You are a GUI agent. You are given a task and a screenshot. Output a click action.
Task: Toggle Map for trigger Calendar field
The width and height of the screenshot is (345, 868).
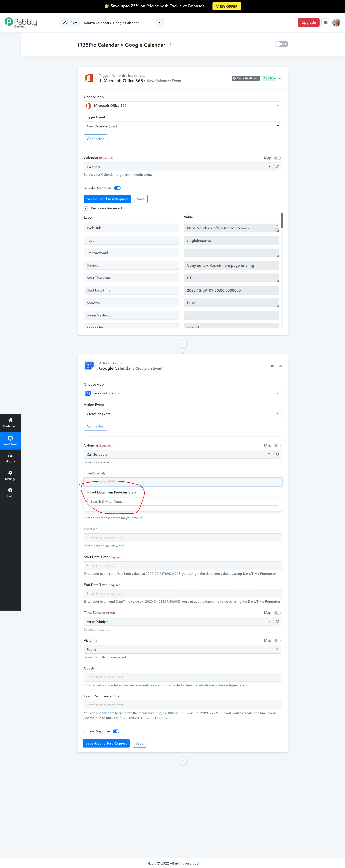coord(277,158)
